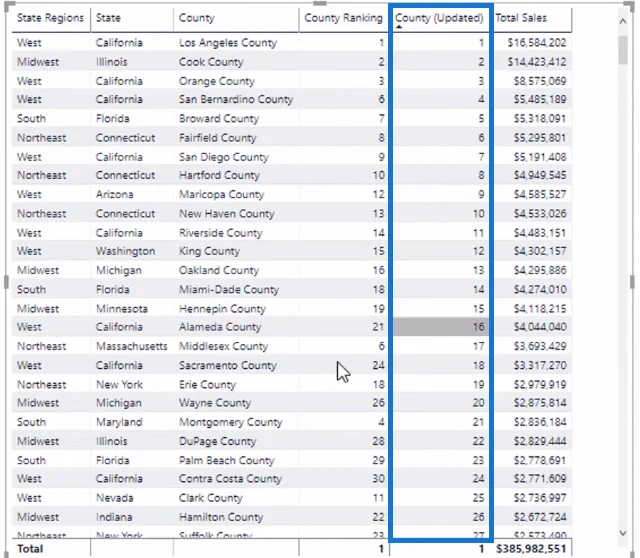Viewport: 640px width, 558px height.
Task: Click the highlighted 16 cell in County (Updated)
Action: click(x=440, y=327)
